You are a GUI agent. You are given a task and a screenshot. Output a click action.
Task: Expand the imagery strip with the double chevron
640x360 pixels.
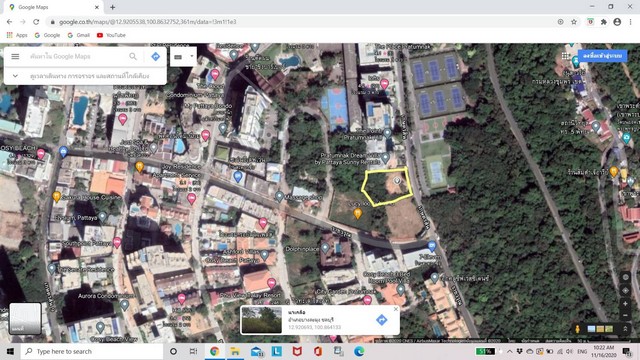coord(625,329)
